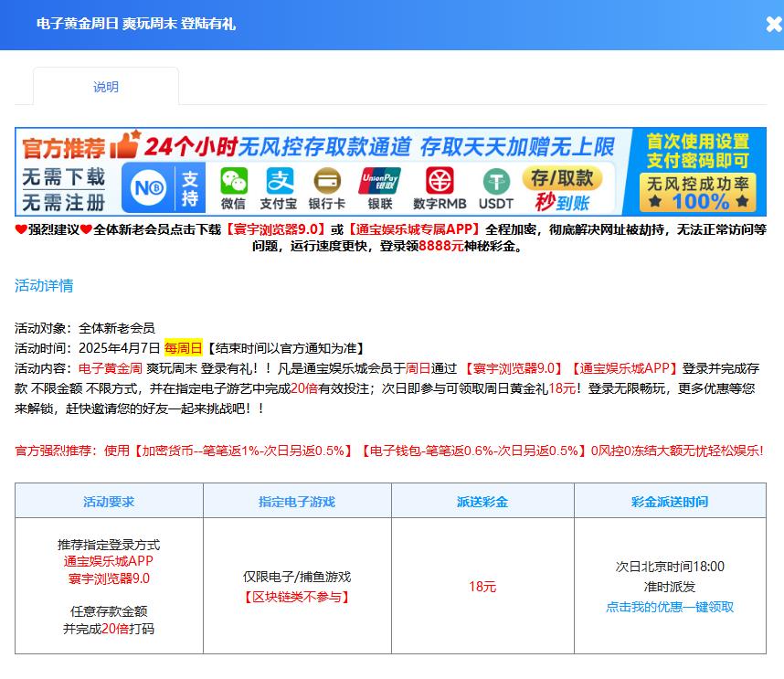The height and width of the screenshot is (679, 784).
Task: Select the digital RMB (数字RMB) icon
Action: (x=440, y=188)
